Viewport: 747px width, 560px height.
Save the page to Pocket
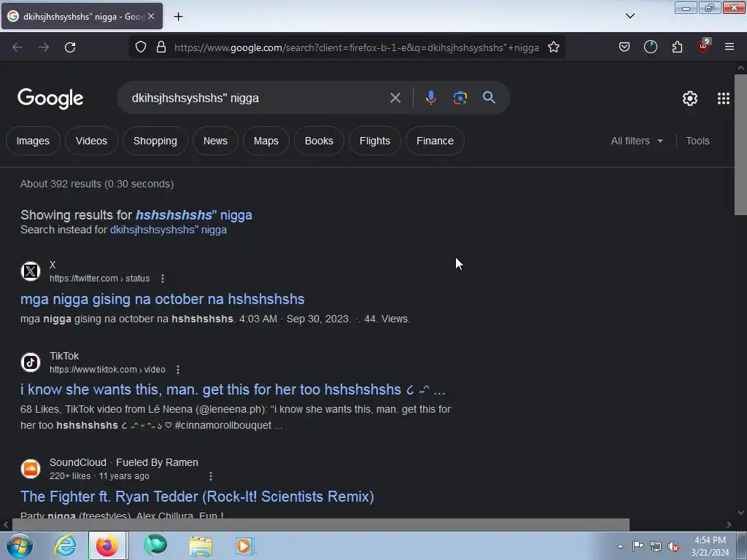coord(624,47)
